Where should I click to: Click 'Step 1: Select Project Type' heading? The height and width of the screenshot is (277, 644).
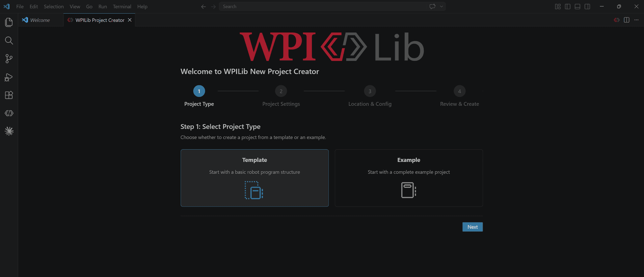pos(220,127)
